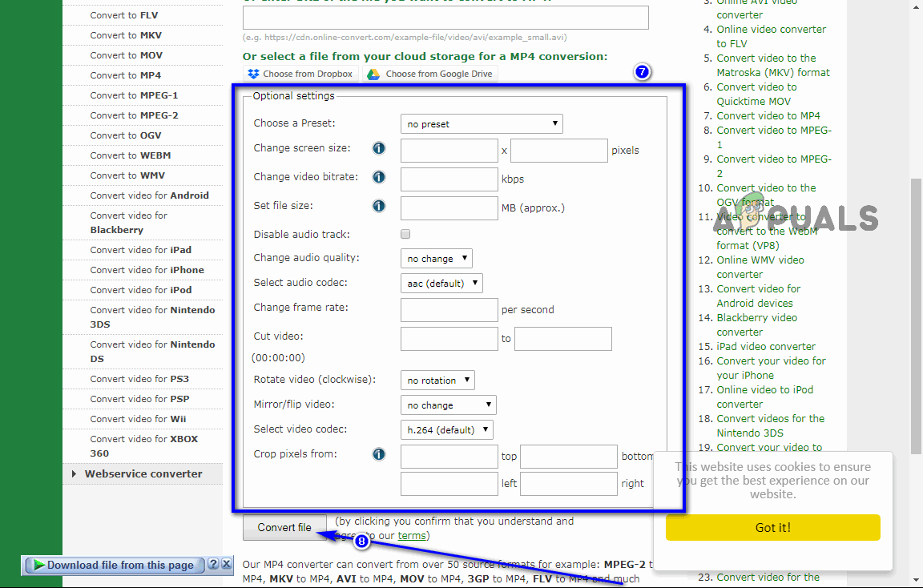Open the Select audio codec dropdown
The height and width of the screenshot is (588, 923).
click(441, 283)
